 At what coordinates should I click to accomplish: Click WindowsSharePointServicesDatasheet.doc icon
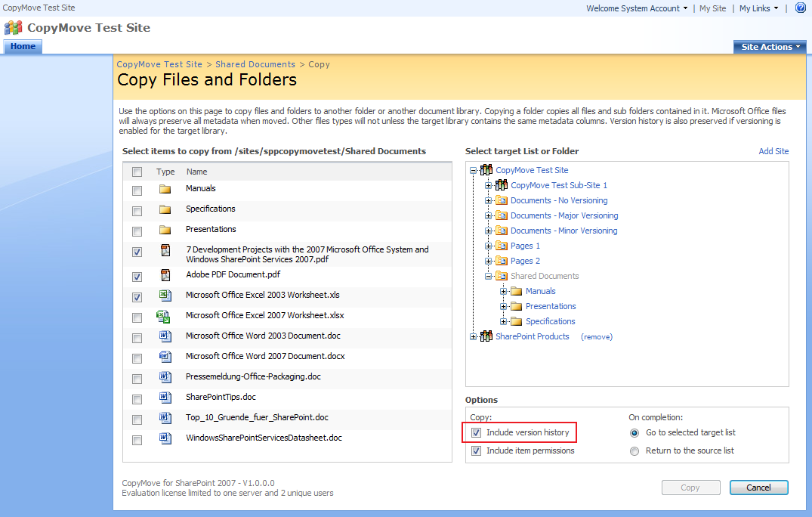click(165, 438)
